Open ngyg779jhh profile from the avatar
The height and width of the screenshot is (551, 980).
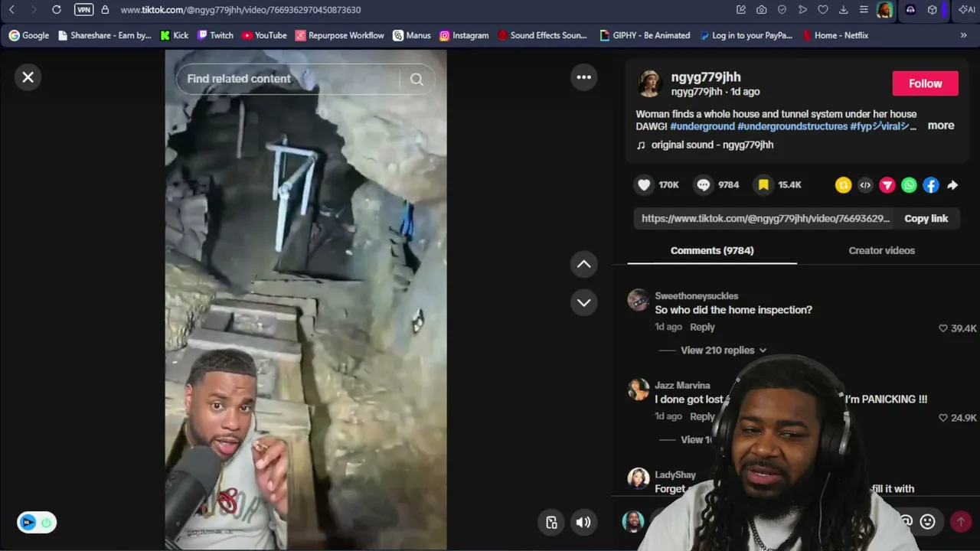[649, 83]
